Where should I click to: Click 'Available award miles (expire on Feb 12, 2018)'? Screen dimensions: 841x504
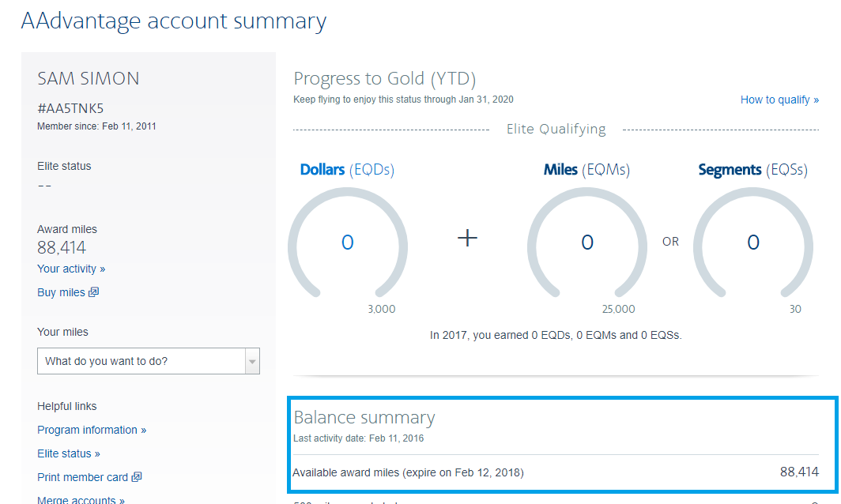point(408,473)
